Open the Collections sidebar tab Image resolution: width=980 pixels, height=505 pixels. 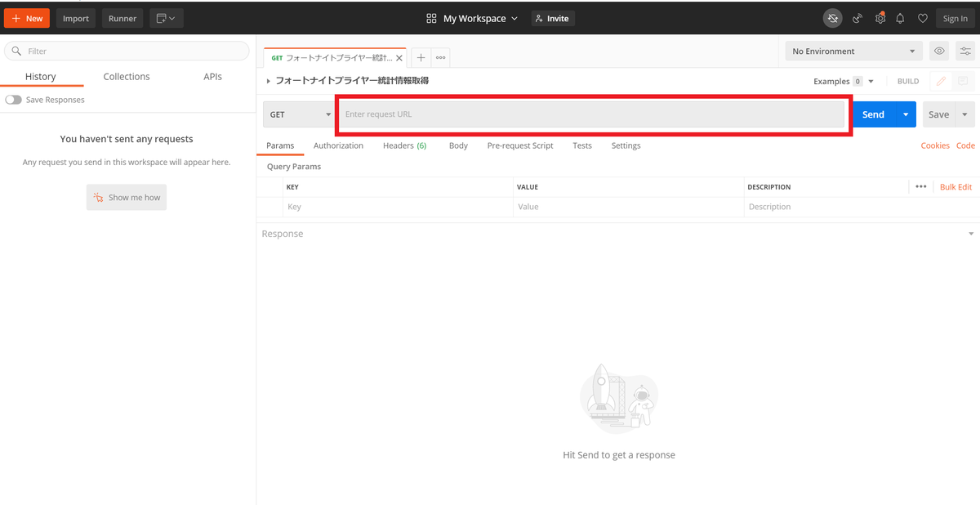coord(126,76)
